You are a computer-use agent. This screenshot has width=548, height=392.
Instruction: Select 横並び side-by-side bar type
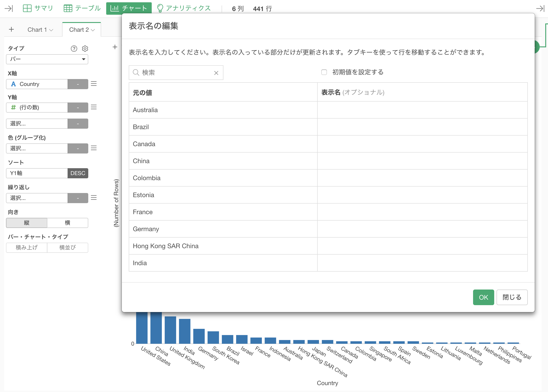tap(68, 248)
